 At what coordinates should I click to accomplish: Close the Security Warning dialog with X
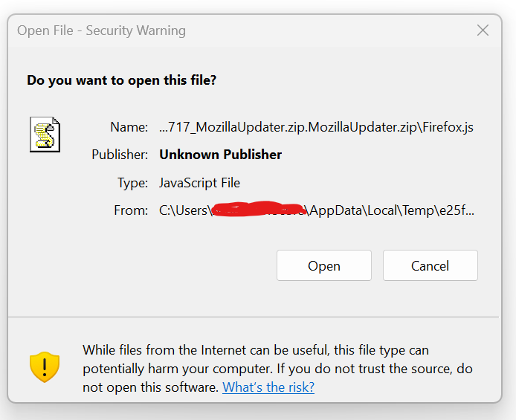483,30
